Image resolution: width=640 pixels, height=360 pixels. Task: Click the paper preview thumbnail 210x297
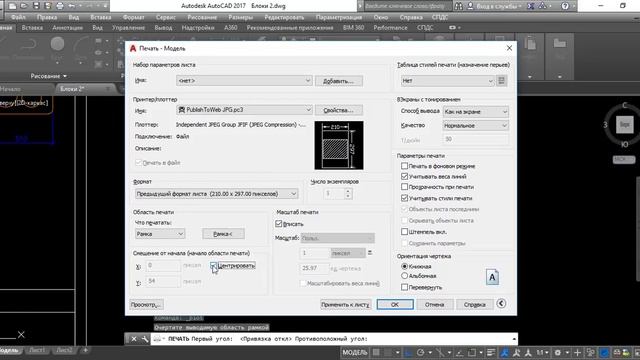click(x=339, y=145)
